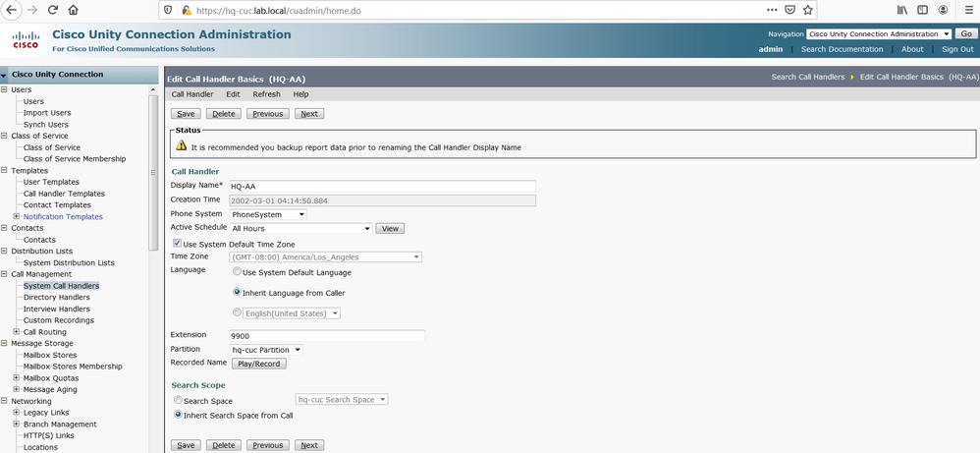Click the left navigation panel scrollbar

point(154,173)
